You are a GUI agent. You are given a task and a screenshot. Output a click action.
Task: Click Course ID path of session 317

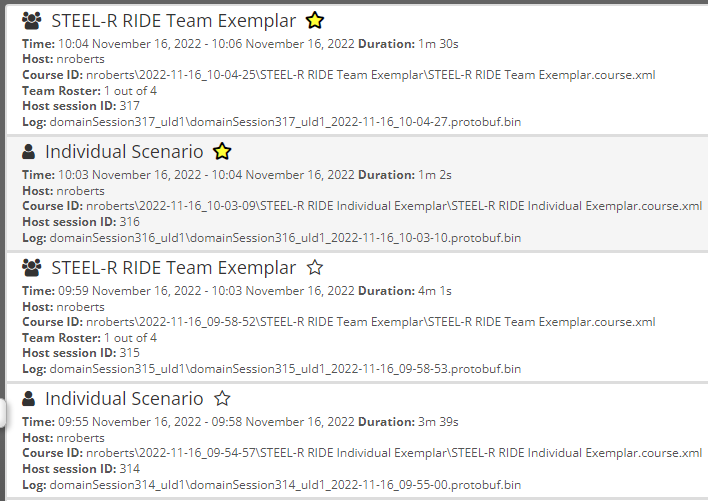[x=371, y=75]
